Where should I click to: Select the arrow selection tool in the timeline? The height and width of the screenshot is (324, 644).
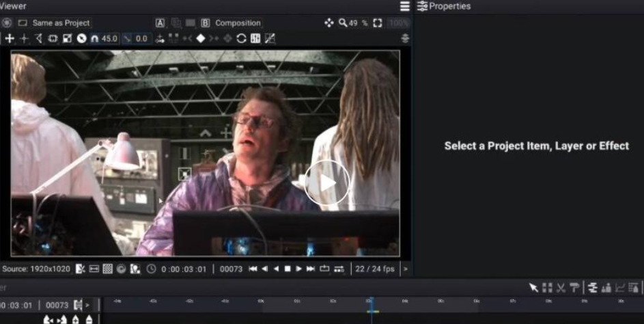(533, 288)
